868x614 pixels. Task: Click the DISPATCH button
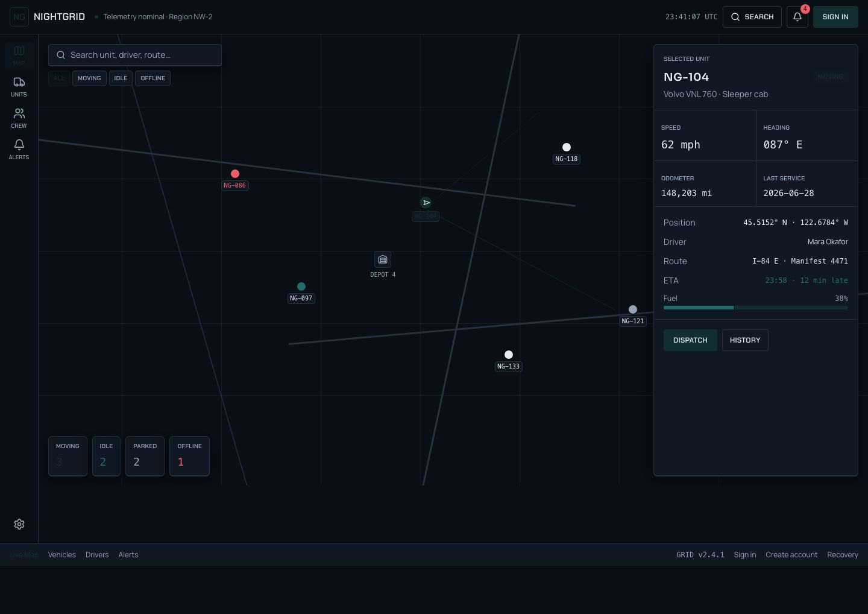690,340
